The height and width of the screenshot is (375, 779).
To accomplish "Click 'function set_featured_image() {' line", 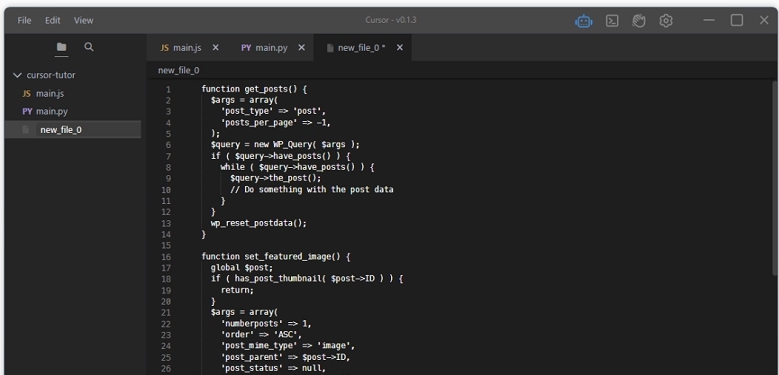I will point(276,257).
